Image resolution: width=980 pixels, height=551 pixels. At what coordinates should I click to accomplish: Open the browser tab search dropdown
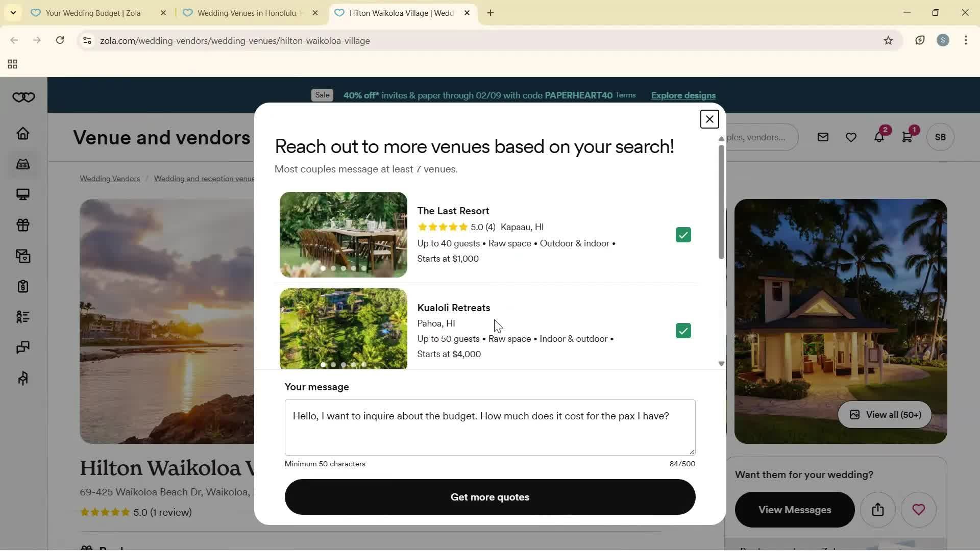13,13
